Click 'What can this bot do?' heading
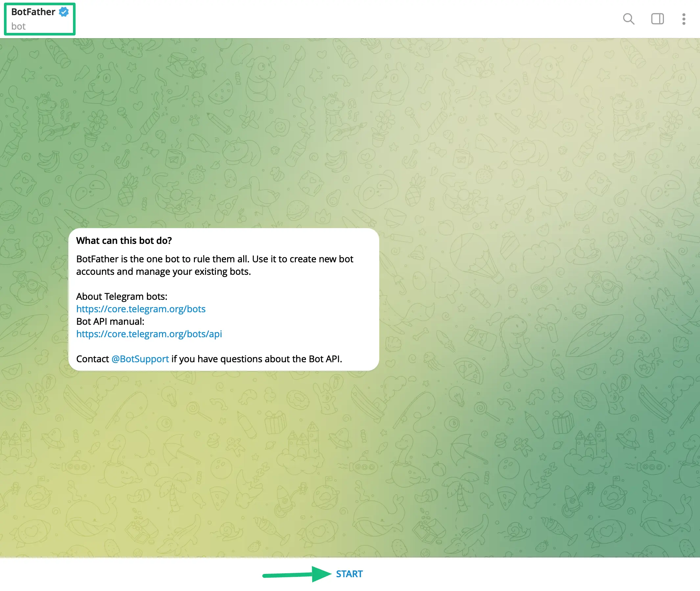This screenshot has width=700, height=591. pos(124,241)
